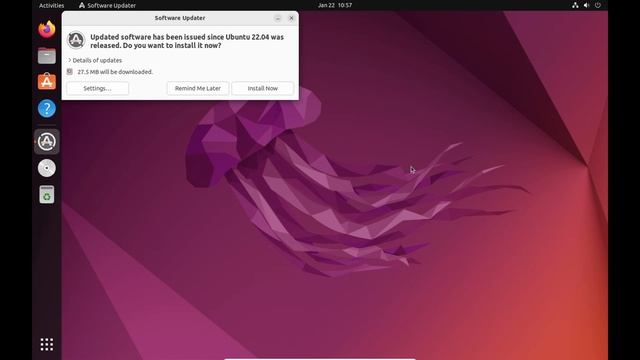This screenshot has height=360, width=640.
Task: Open the Trash in the dock
Action: pyautogui.click(x=47, y=194)
